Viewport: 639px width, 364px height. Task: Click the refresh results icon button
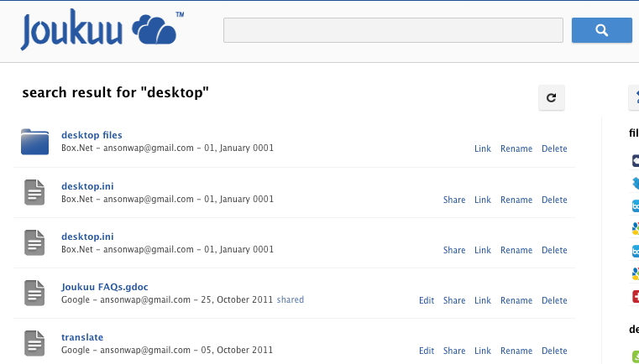[x=552, y=98]
